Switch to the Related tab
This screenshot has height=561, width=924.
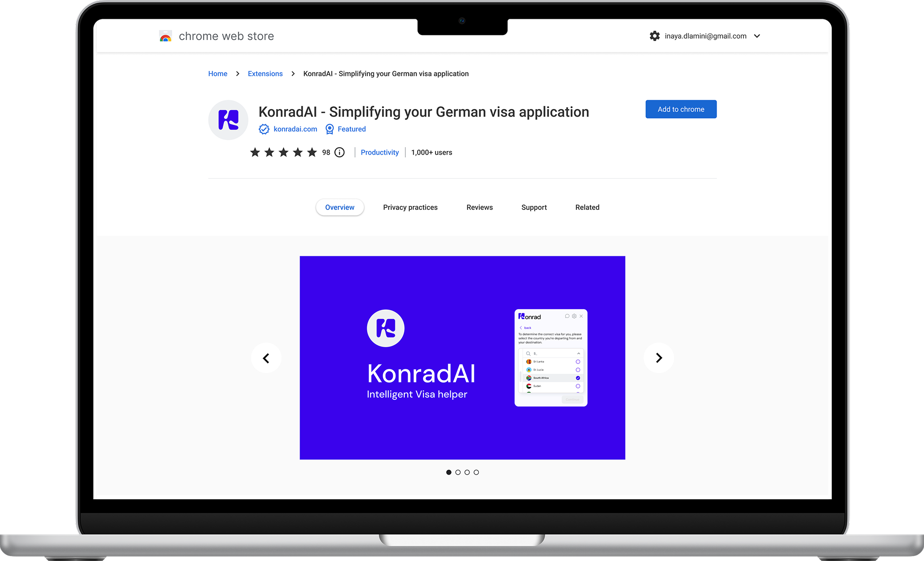click(x=587, y=207)
